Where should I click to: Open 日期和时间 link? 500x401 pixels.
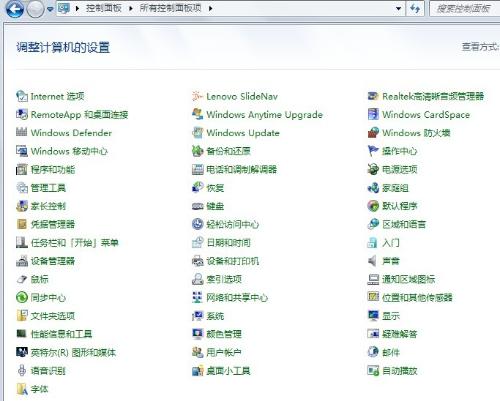(229, 243)
